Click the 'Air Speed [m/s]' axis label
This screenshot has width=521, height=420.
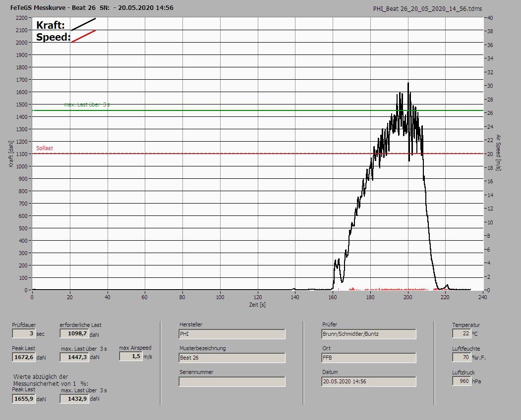coord(498,153)
